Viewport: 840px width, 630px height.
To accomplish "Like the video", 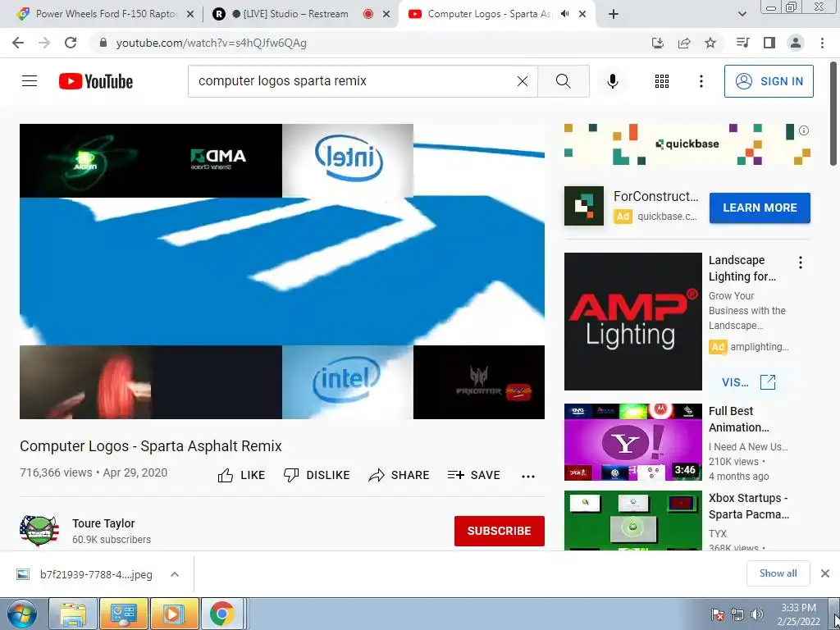I will [x=242, y=475].
